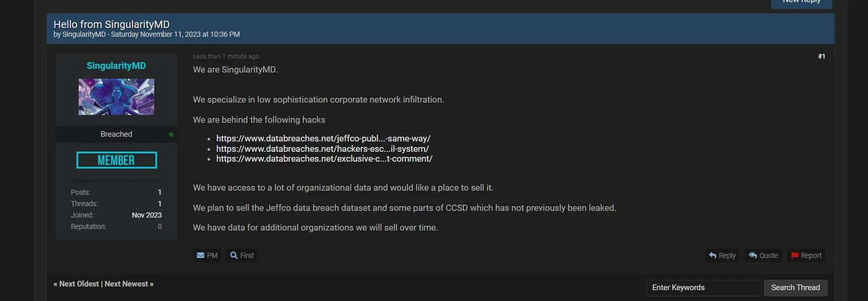The image size is (868, 301).
Task: Click the SingularityMD author link in header
Action: click(84, 34)
